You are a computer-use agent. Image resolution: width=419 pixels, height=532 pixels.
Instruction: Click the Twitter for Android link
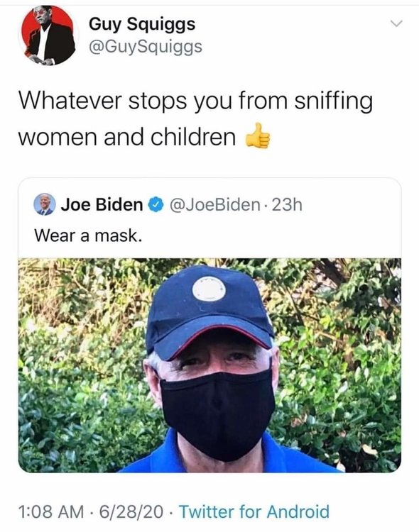[x=254, y=511]
